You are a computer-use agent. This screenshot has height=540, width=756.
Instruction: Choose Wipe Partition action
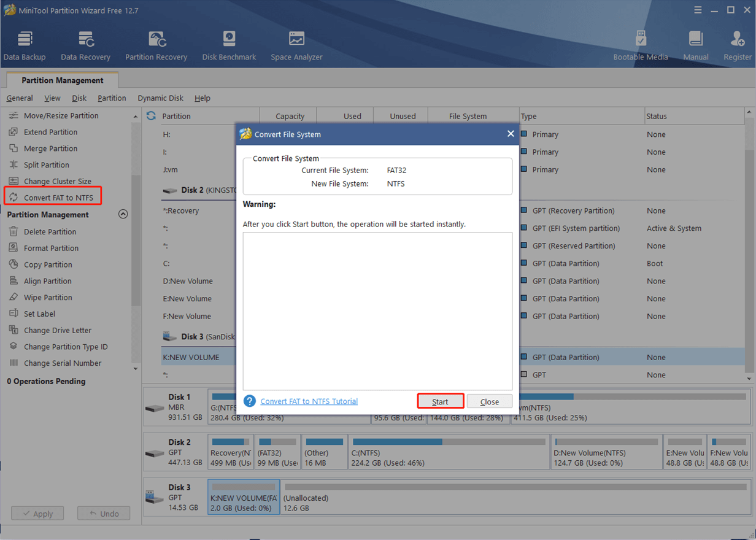point(48,298)
